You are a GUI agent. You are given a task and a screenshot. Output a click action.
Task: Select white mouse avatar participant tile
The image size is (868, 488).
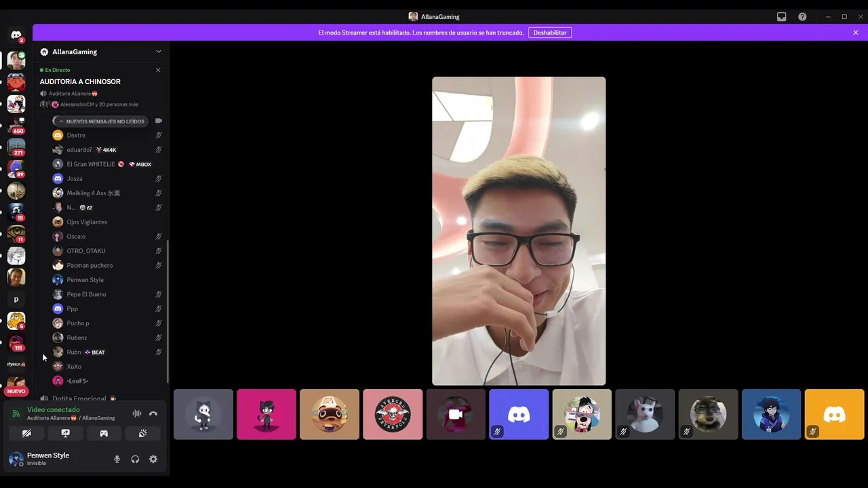coord(645,414)
